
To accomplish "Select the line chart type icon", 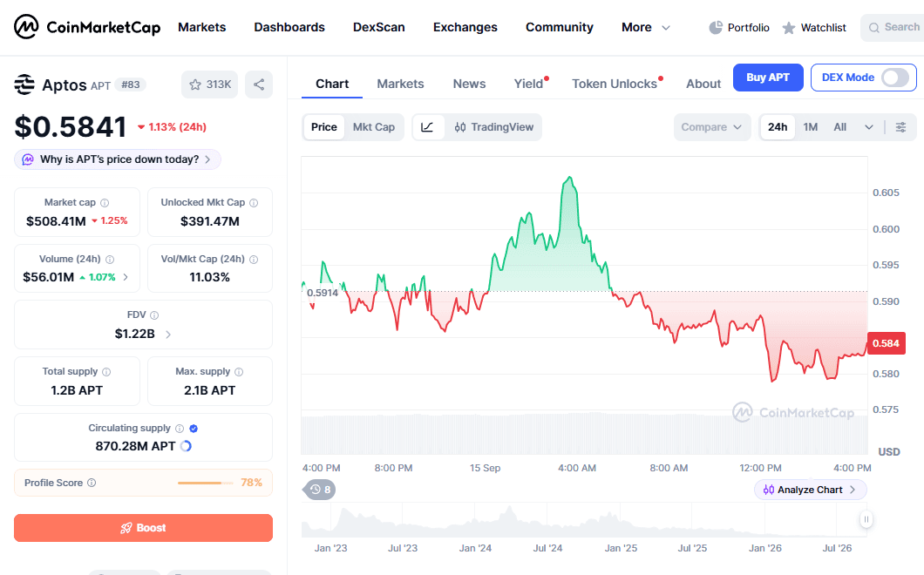I will pyautogui.click(x=427, y=127).
